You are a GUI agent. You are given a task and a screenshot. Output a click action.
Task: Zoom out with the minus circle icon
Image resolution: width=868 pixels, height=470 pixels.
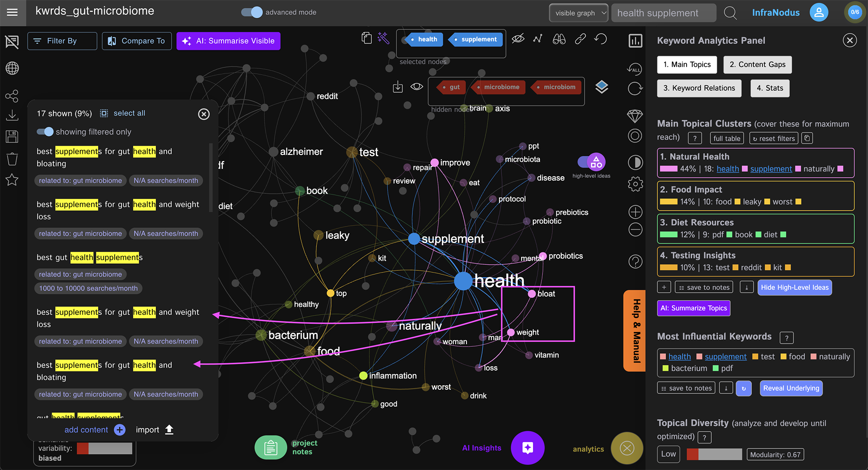pos(635,229)
